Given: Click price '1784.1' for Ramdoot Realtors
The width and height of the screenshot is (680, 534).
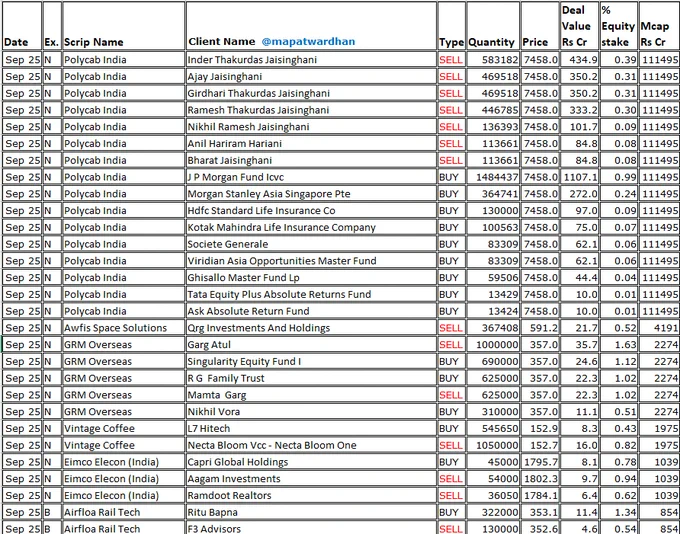Looking at the screenshot, I should [541, 496].
